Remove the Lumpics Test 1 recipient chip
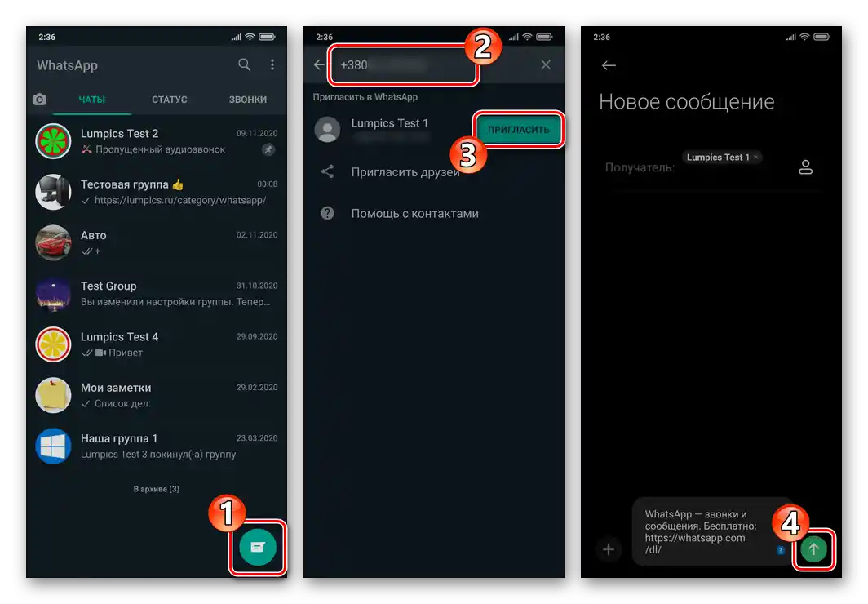868x604 pixels. [756, 158]
